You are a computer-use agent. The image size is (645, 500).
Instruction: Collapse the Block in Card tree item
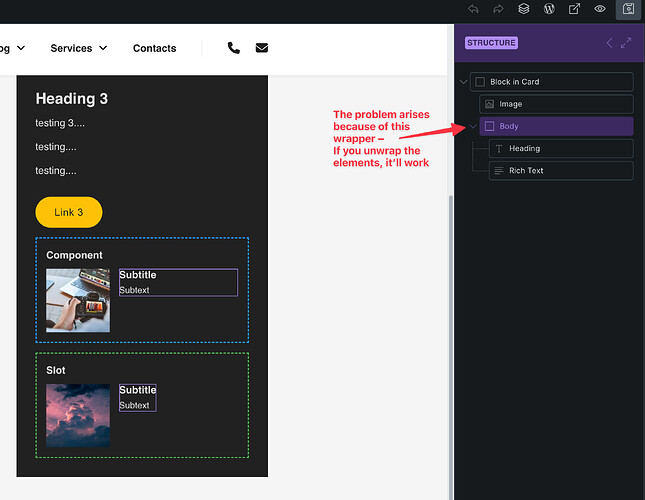tap(463, 82)
